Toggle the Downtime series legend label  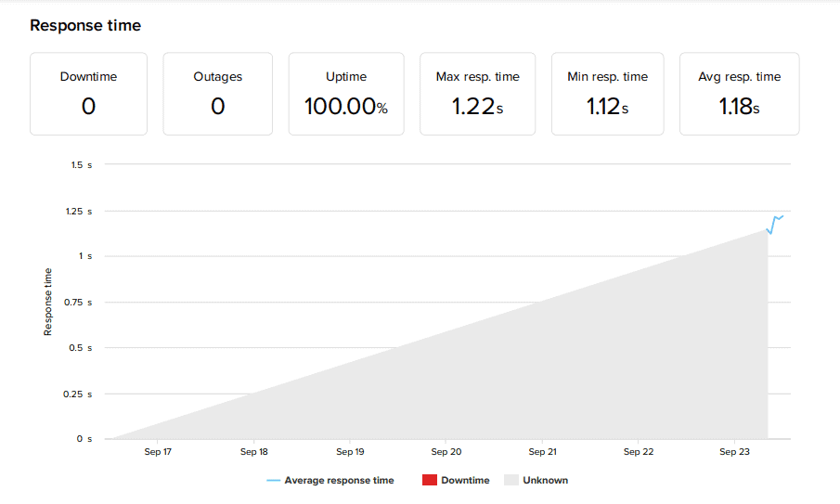point(465,481)
